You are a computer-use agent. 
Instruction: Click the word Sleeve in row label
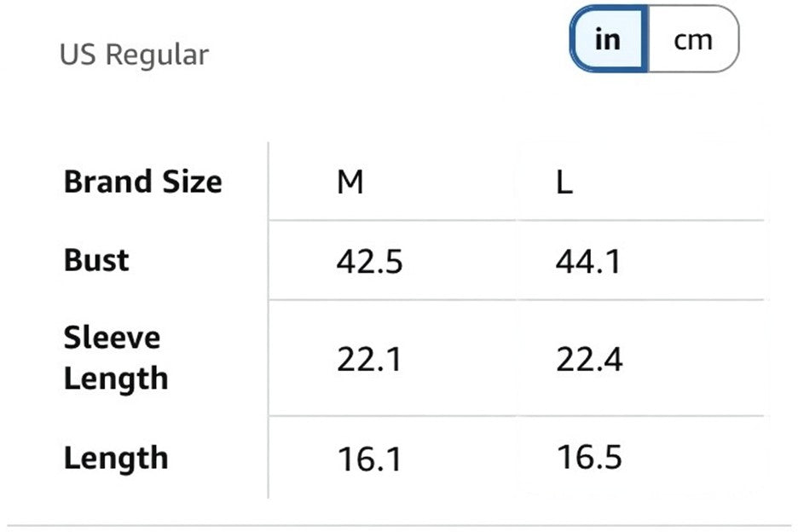(x=112, y=338)
